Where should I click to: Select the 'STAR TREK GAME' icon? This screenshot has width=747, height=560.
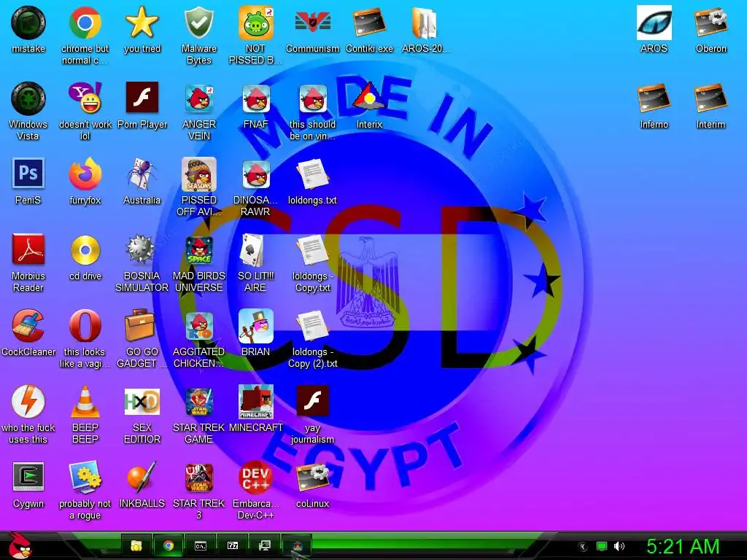click(x=198, y=402)
